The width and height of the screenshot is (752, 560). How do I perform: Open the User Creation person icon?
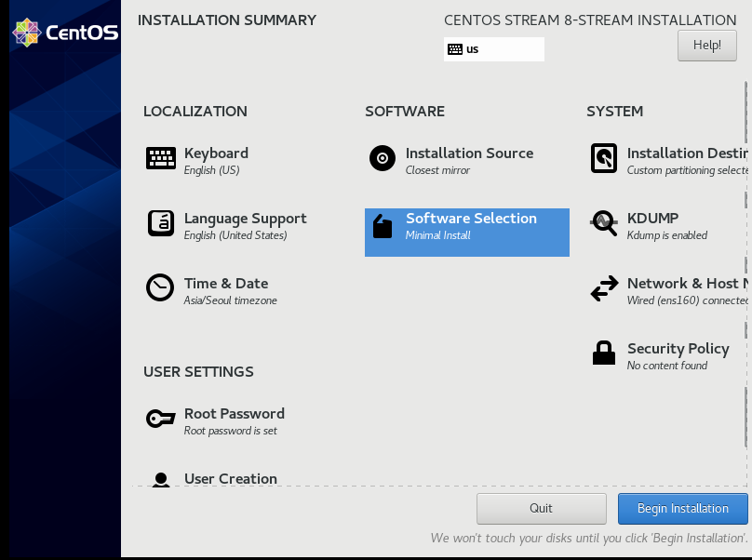[x=161, y=479]
